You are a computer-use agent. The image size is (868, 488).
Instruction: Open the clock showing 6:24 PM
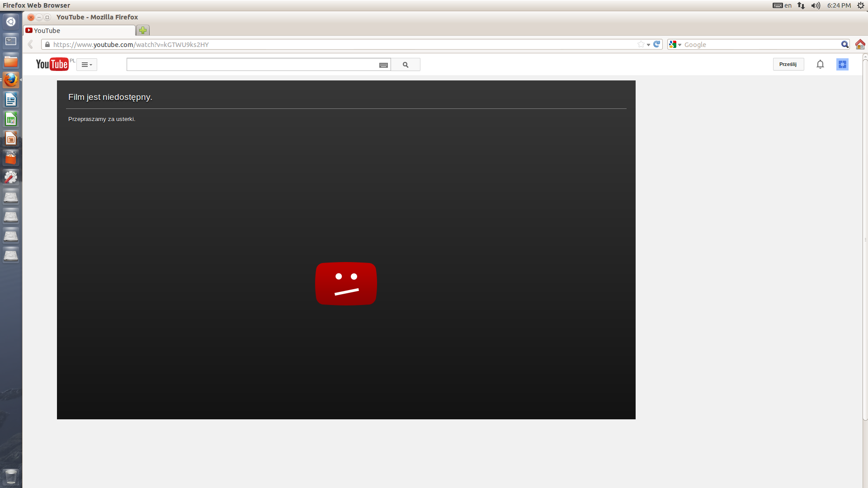839,5
